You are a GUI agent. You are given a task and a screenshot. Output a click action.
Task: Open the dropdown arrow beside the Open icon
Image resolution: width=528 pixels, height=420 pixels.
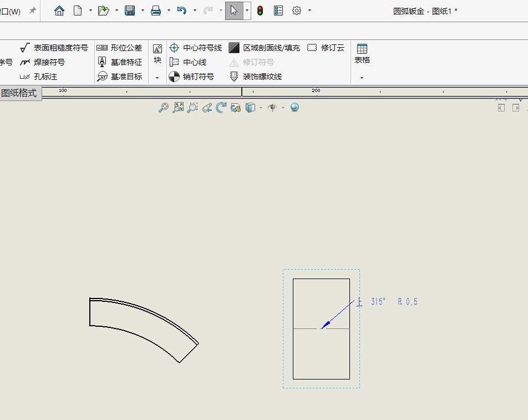pos(116,11)
